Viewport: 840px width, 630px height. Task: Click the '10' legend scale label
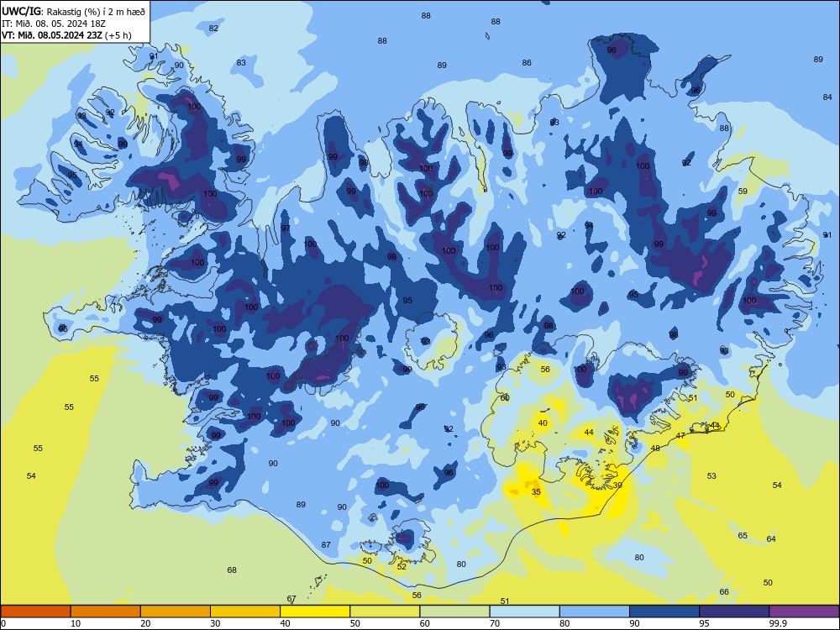tap(76, 623)
